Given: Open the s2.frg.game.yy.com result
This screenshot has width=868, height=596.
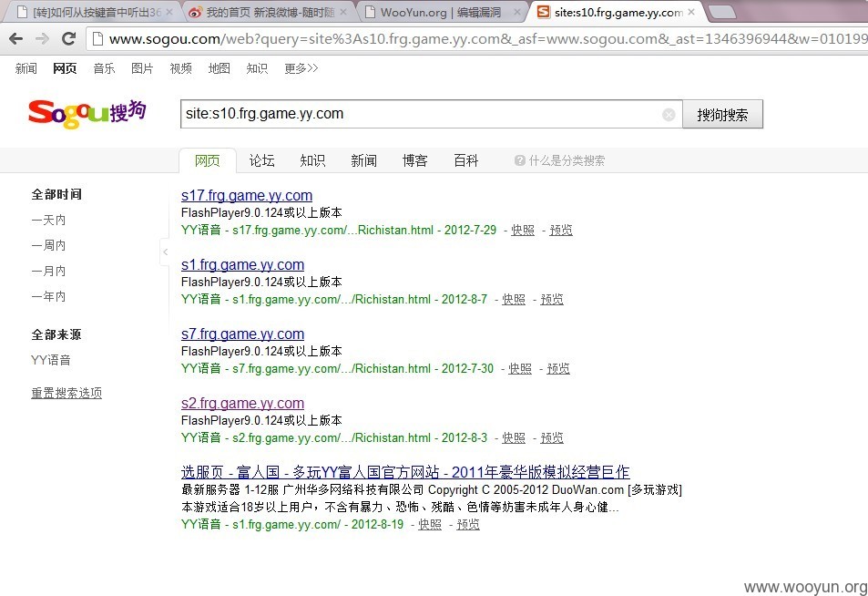Looking at the screenshot, I should tap(242, 403).
